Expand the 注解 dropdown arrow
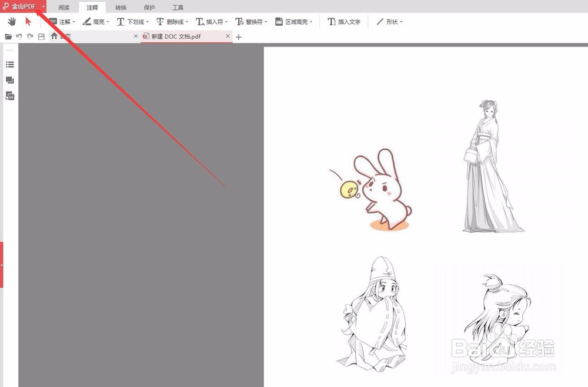The width and height of the screenshot is (588, 387). [x=73, y=22]
